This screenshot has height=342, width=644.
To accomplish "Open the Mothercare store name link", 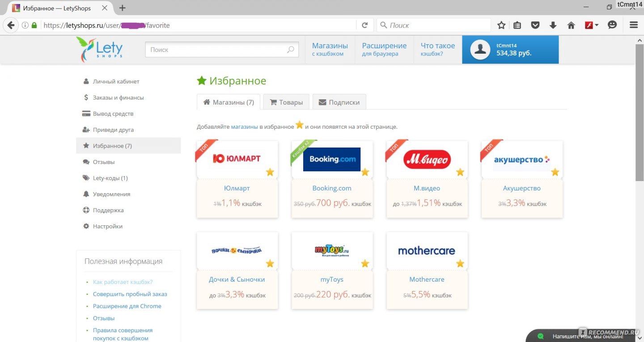I will pos(427,279).
